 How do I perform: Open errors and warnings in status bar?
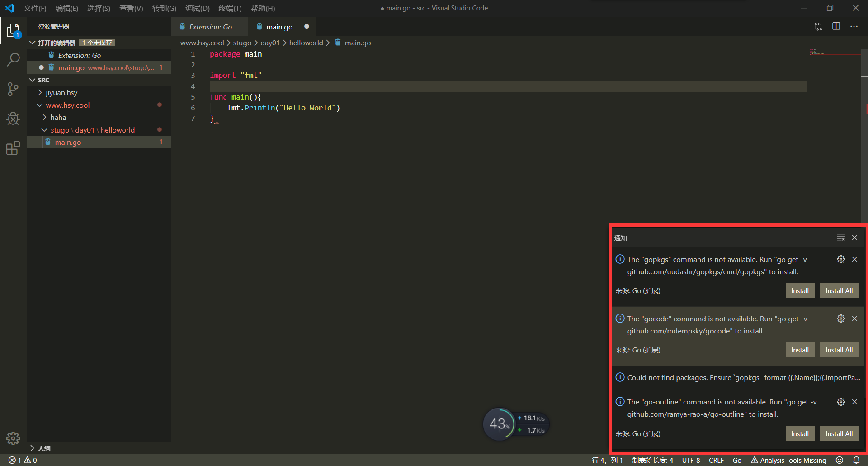23,460
